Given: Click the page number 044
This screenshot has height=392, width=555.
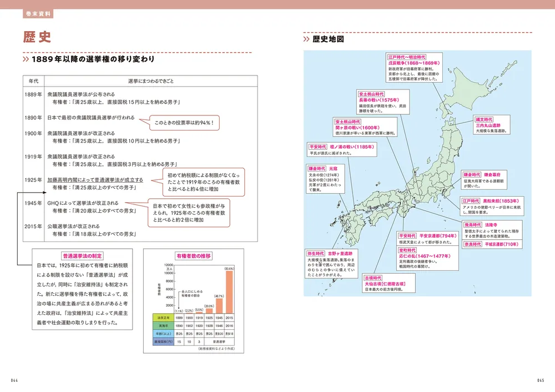Looking at the screenshot, I should pyautogui.click(x=14, y=380).
